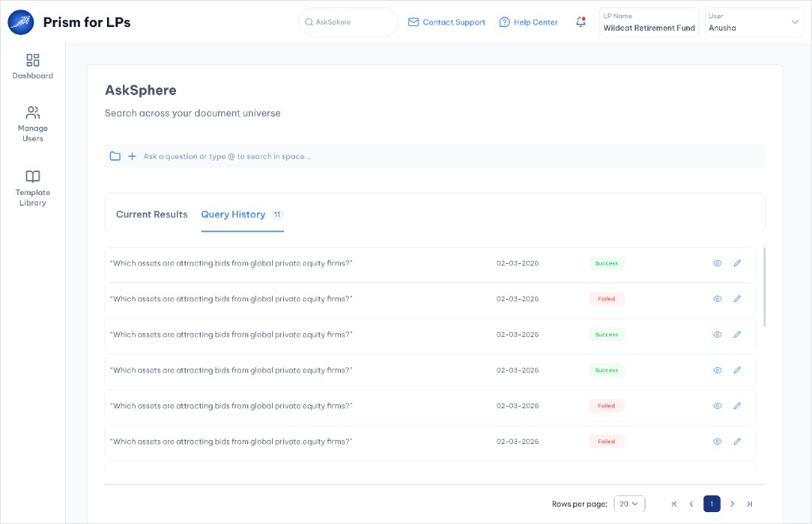812x524 pixels.
Task: Click the Ask a question input box
Action: point(435,156)
